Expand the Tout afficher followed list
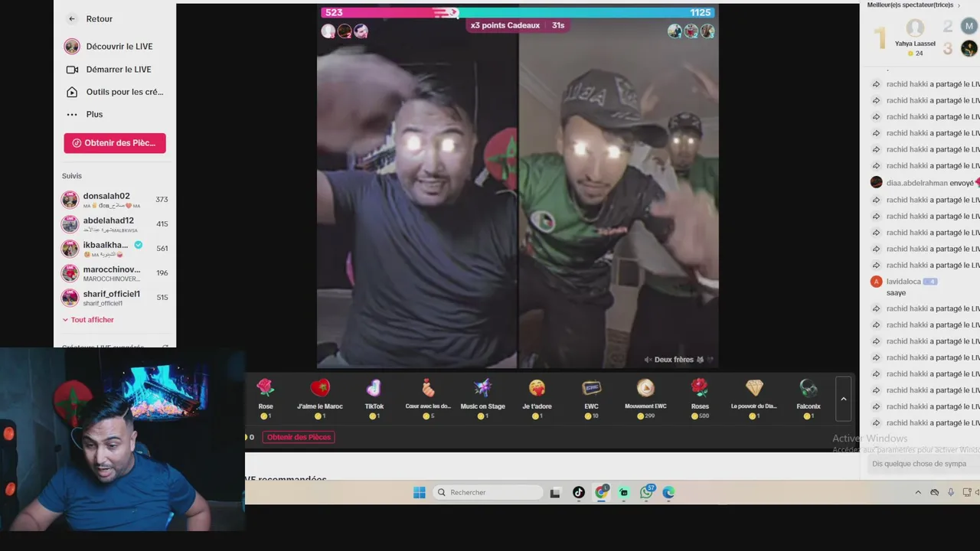The height and width of the screenshot is (551, 980). coord(88,320)
